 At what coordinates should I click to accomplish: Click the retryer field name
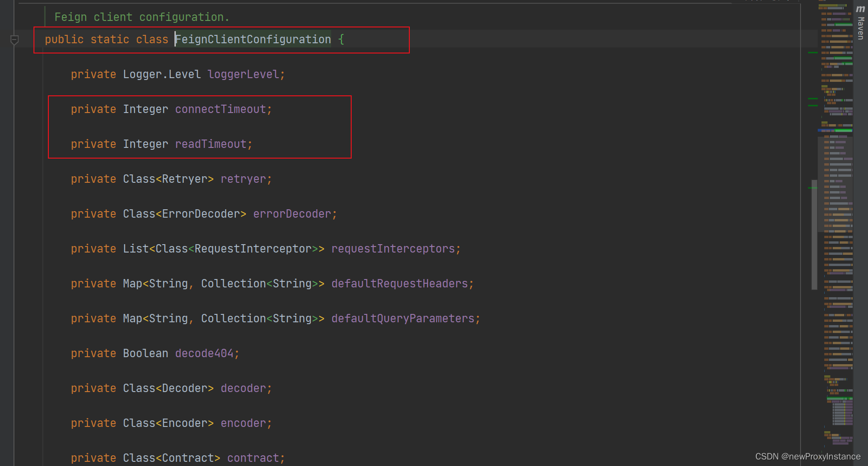tap(243, 179)
